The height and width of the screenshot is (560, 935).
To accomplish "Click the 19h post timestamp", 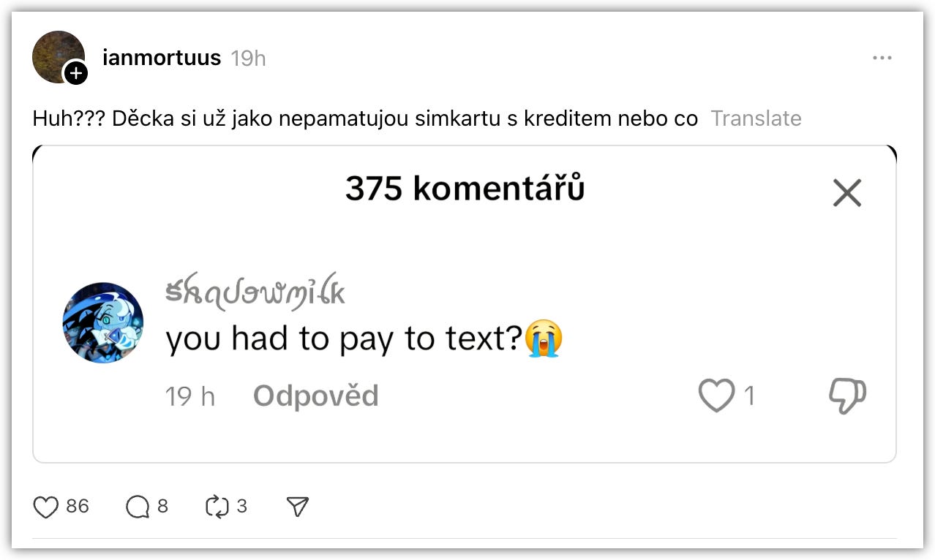I will pos(248,58).
